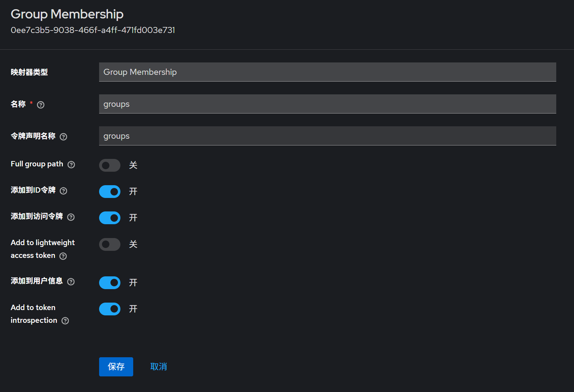Enable the Full group path toggle
This screenshot has width=574, height=392.
pos(110,165)
